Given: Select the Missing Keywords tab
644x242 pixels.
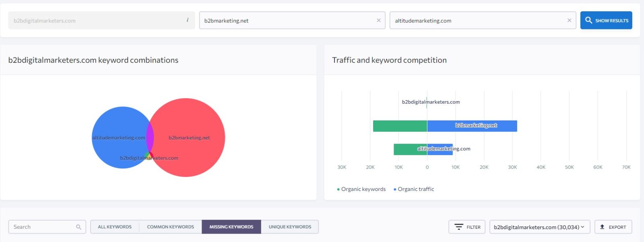Looking at the screenshot, I should (x=231, y=227).
